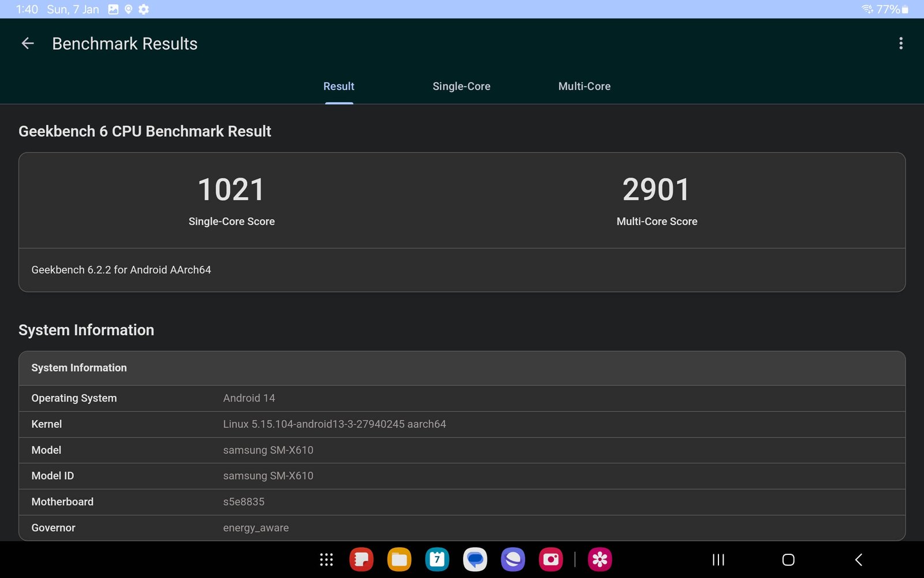Open Samsung Internet browser
Screen dimensions: 924x578
pyautogui.click(x=513, y=560)
